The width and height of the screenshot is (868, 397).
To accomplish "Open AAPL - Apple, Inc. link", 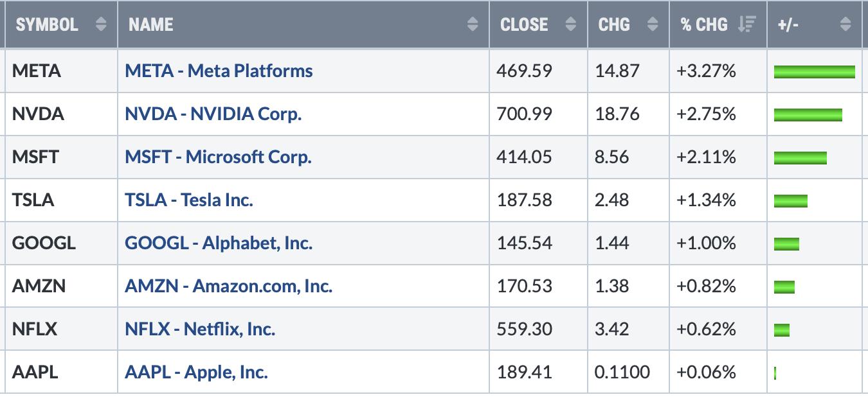I will point(196,372).
